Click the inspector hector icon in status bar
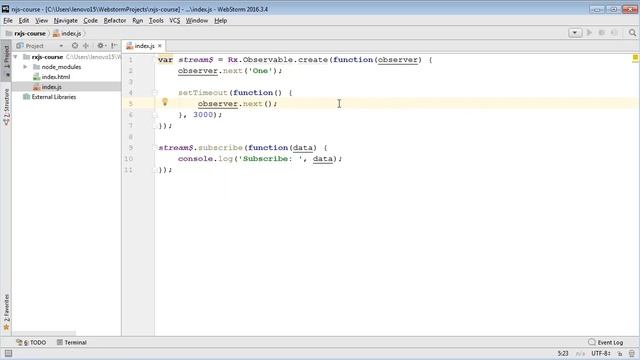 632,354
